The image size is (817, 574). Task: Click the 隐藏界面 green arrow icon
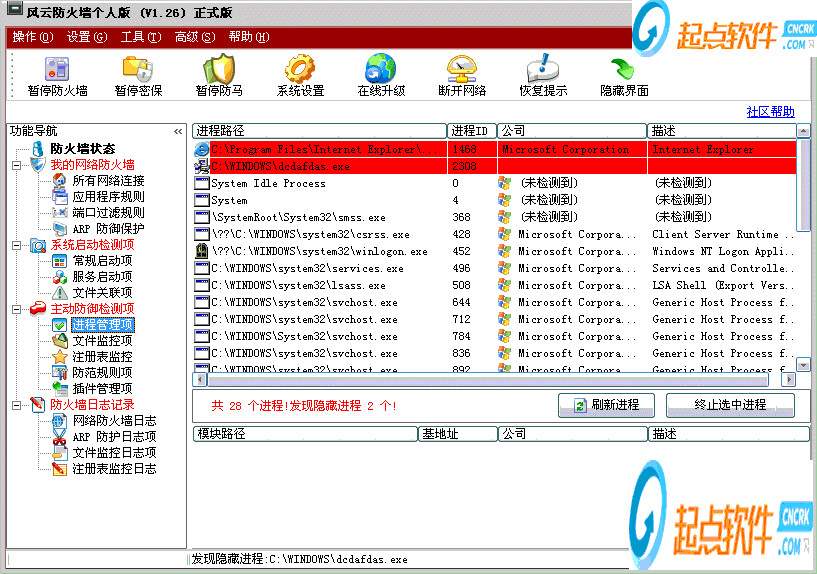tap(623, 69)
